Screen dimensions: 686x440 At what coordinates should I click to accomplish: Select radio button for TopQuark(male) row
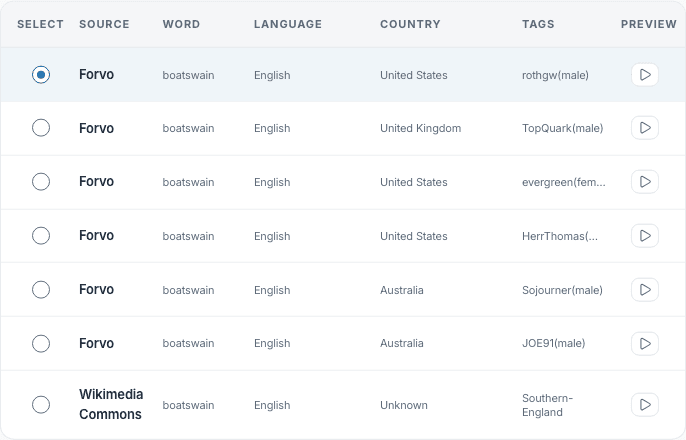(x=41, y=128)
